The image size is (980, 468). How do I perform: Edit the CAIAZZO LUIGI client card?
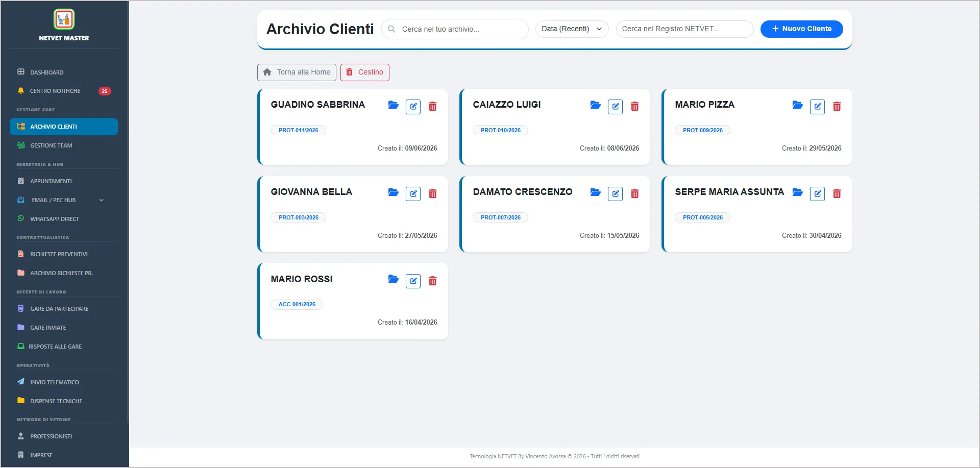tap(615, 107)
